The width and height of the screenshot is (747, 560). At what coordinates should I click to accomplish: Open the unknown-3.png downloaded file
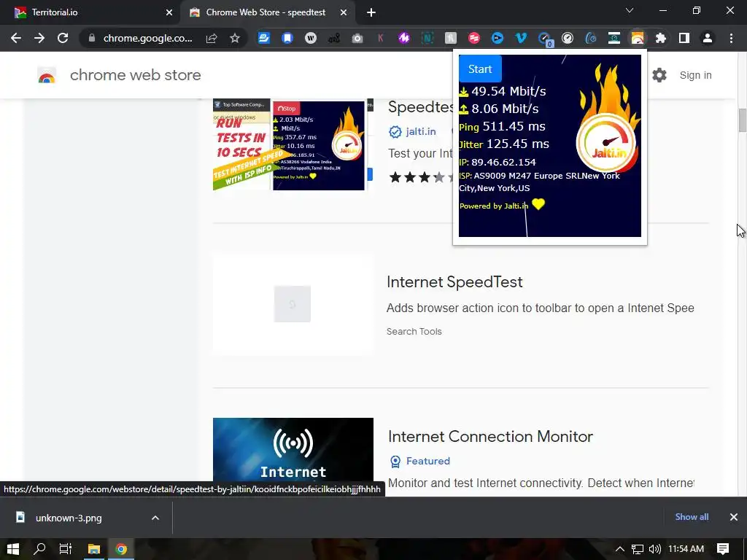[69, 518]
